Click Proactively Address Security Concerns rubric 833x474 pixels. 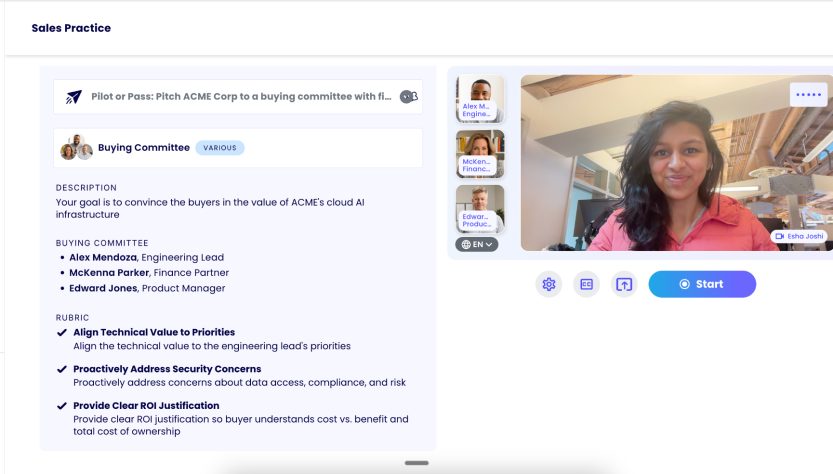(167, 369)
